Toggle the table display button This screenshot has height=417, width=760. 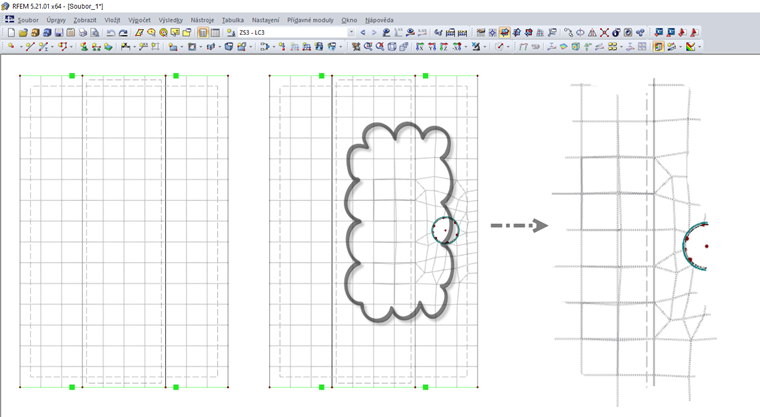tap(215, 32)
